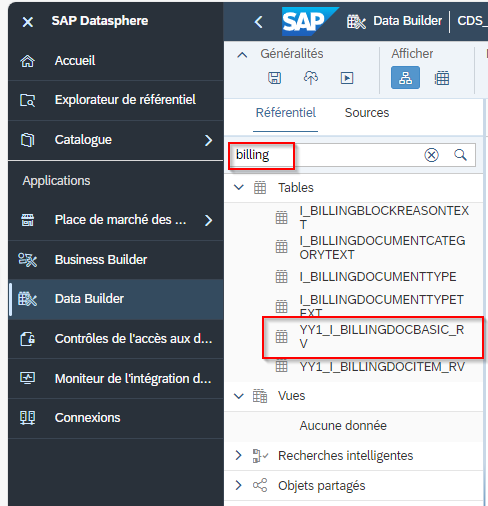The width and height of the screenshot is (488, 506).
Task: Click the magnifier search icon
Action: (460, 155)
